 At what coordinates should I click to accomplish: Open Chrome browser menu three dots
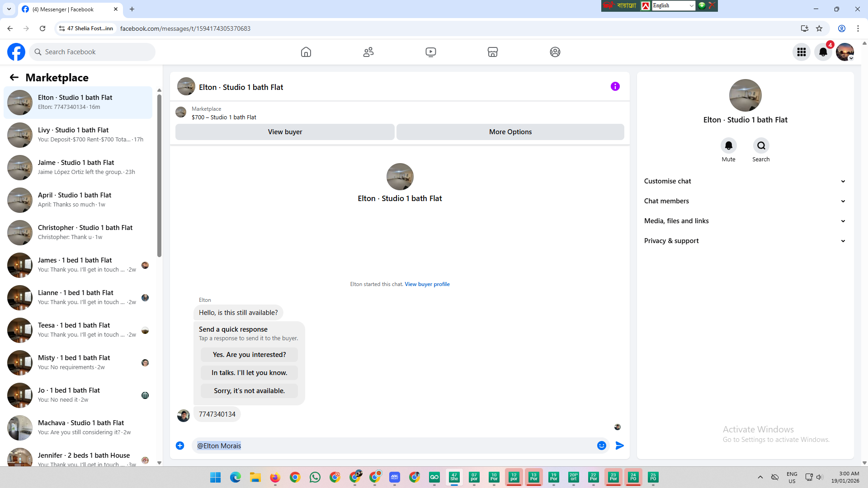click(858, 28)
